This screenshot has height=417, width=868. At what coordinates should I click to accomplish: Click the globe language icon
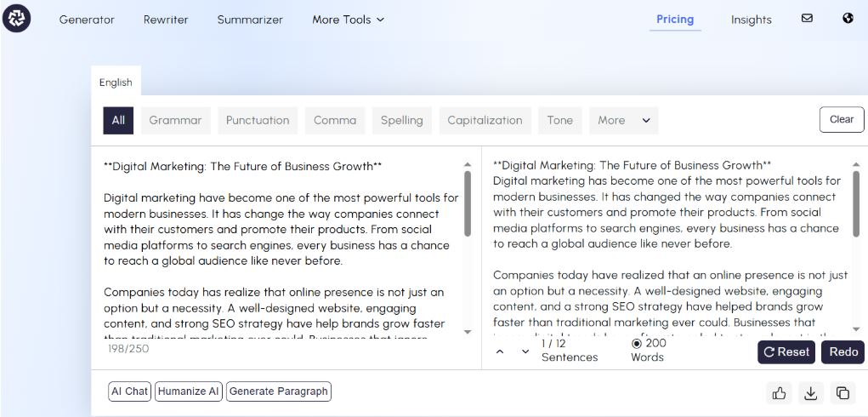coord(848,18)
